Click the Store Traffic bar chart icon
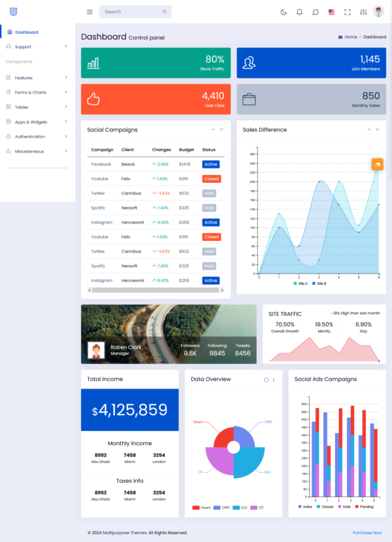392x542 pixels. click(x=93, y=63)
